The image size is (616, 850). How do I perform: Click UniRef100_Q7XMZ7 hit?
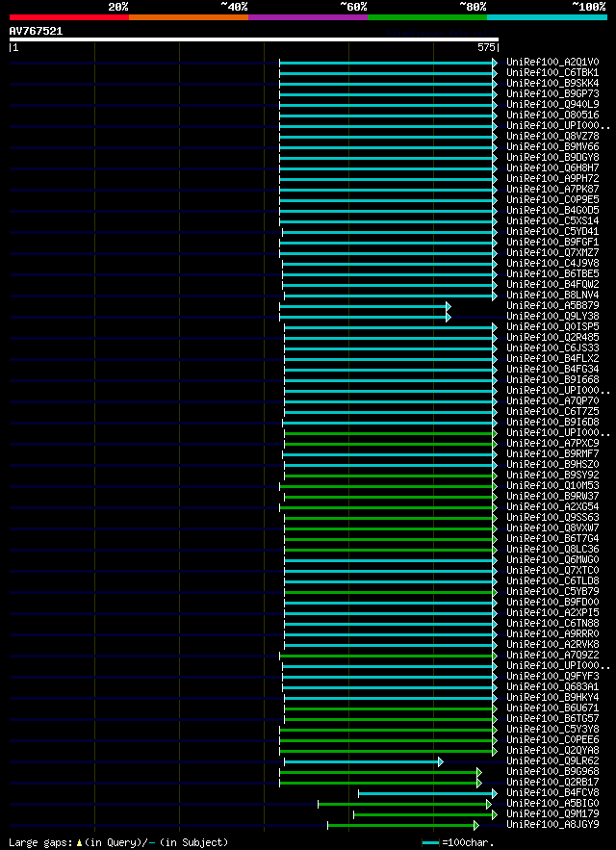pos(552,253)
